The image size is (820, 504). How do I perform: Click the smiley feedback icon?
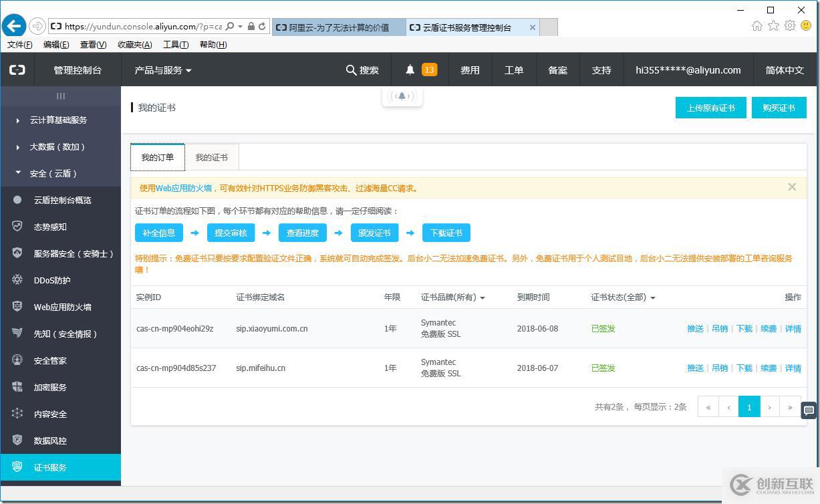point(806,25)
